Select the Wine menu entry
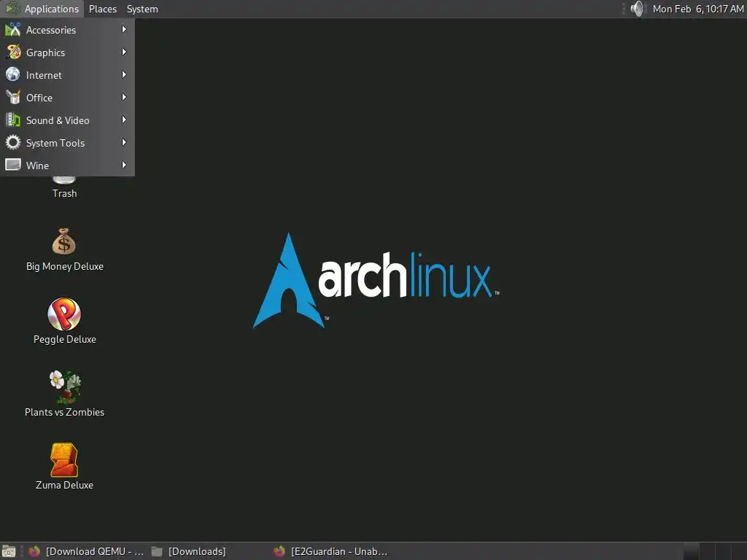 click(67, 166)
